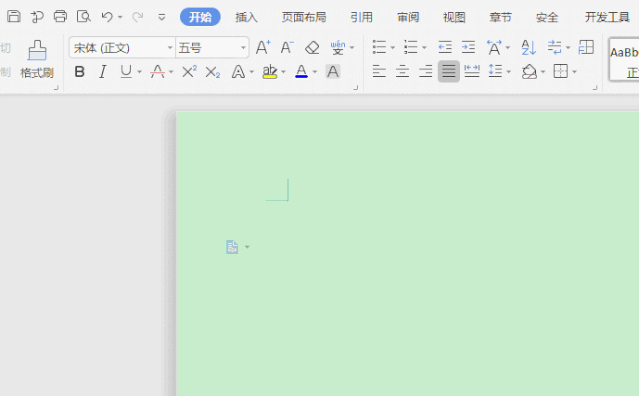Open the 安全 tab
This screenshot has height=396, width=639.
pyautogui.click(x=547, y=17)
